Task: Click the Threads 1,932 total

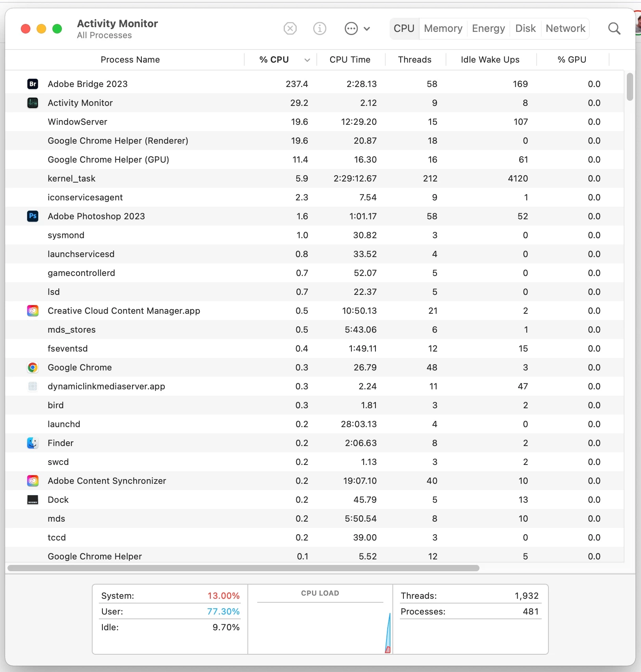Action: tap(526, 596)
